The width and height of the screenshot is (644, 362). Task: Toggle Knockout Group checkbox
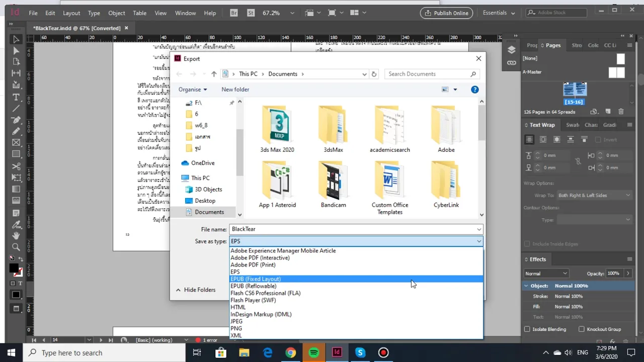[582, 329]
